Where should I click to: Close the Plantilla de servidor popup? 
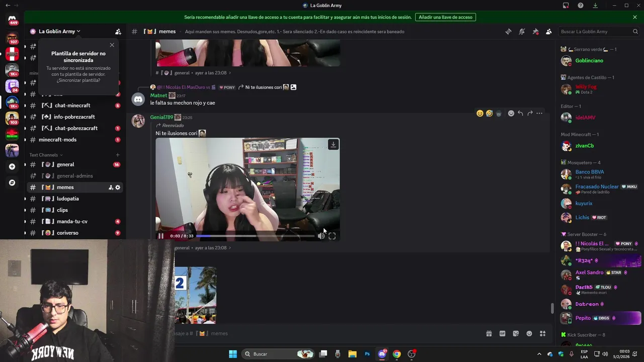(x=112, y=45)
